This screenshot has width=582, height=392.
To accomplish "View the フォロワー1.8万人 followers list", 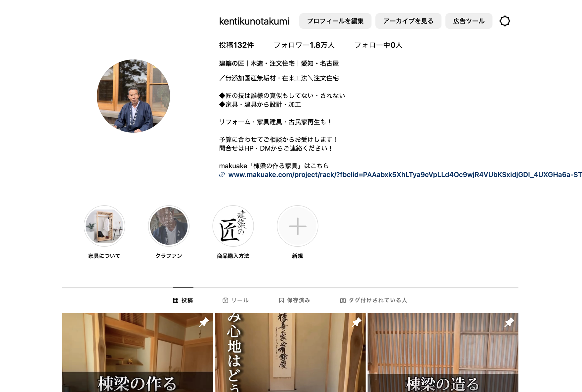I will [304, 45].
